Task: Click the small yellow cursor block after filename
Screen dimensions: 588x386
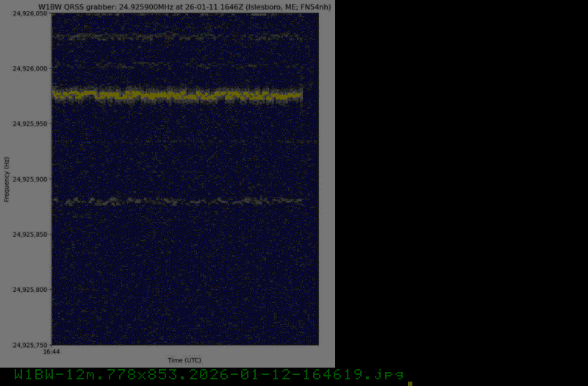Action: (410, 383)
